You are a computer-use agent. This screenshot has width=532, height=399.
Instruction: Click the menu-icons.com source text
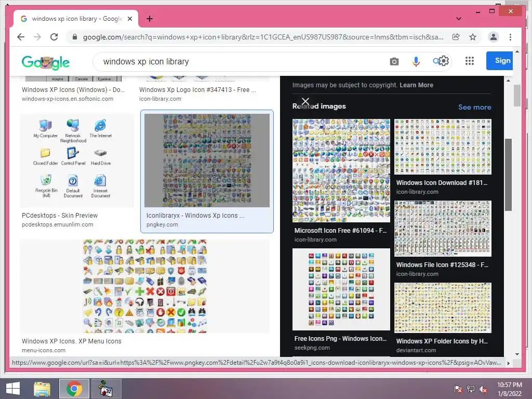[x=44, y=350]
